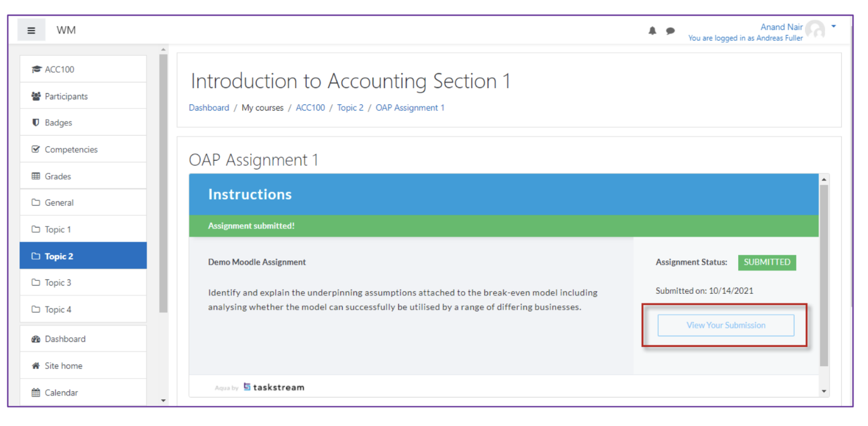Expand the user menu dropdown arrow
This screenshot has height=426, width=868.
tap(833, 26)
